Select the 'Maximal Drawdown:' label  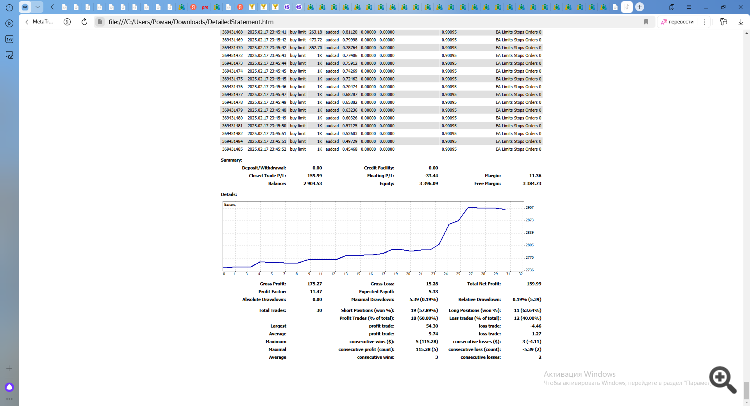click(x=373, y=300)
